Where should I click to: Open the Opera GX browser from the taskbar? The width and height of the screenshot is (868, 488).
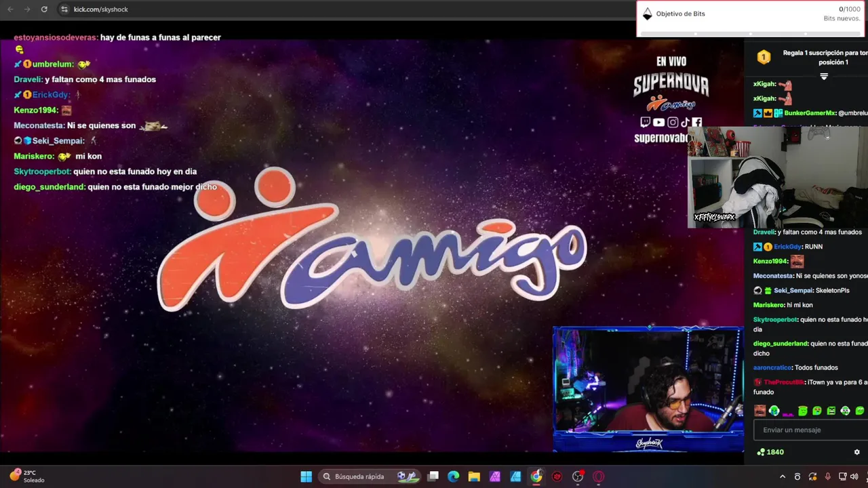point(598,476)
